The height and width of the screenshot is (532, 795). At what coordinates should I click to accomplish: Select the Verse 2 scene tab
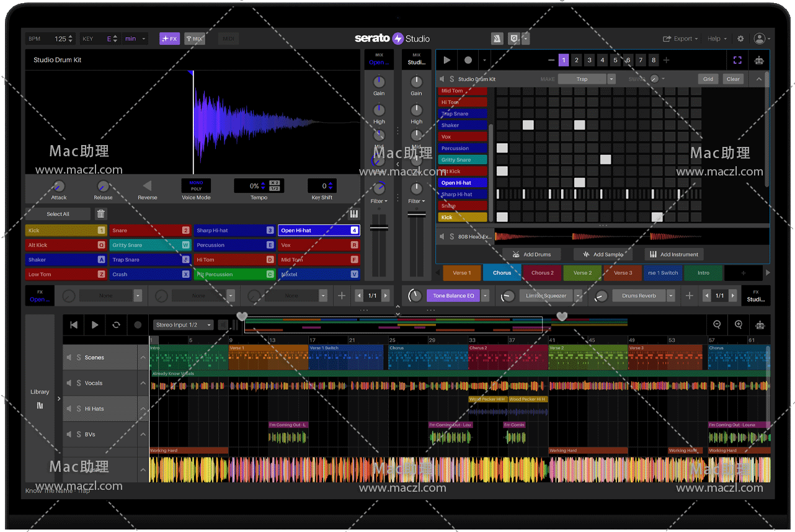pos(582,273)
